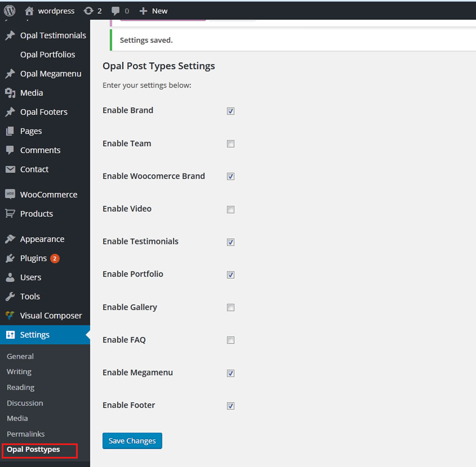Open Products via the cart icon
This screenshot has height=467, width=476.
click(x=10, y=214)
